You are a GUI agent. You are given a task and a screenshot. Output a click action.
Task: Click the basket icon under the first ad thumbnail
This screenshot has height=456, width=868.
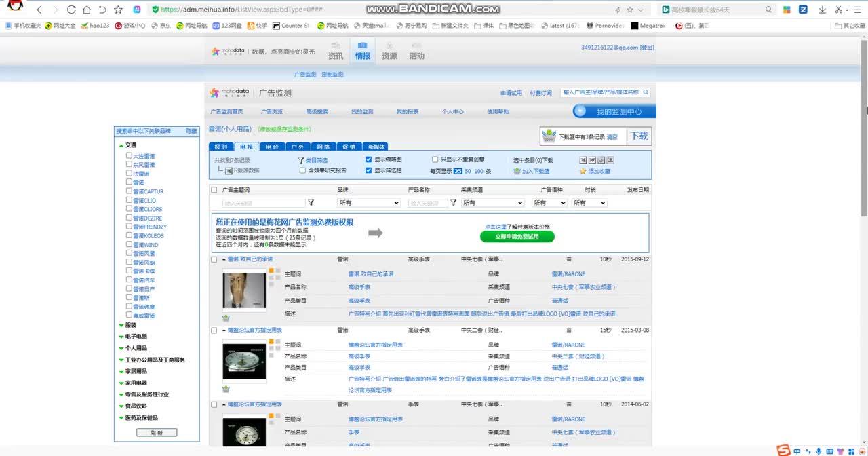(226, 318)
